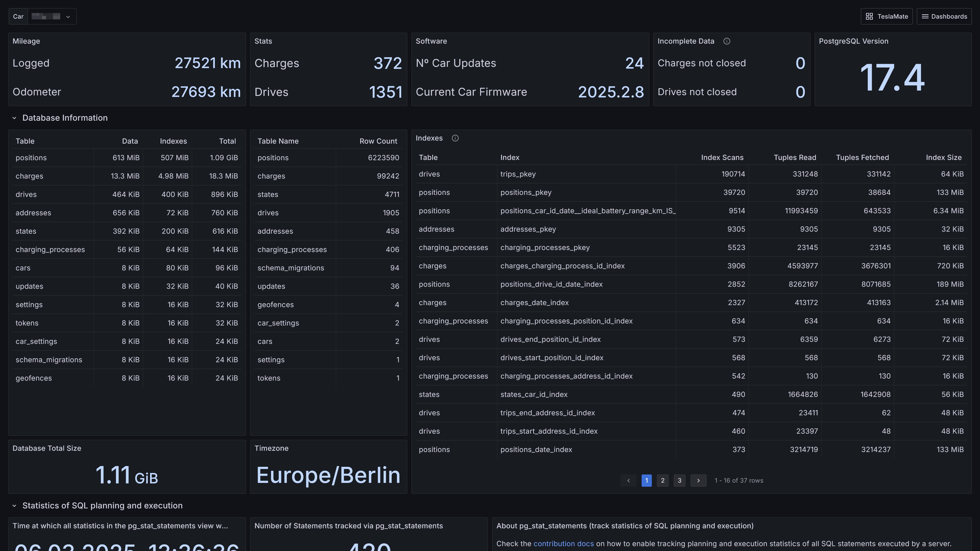Click the Database Total Size panel title
The width and height of the screenshot is (980, 551).
46,448
